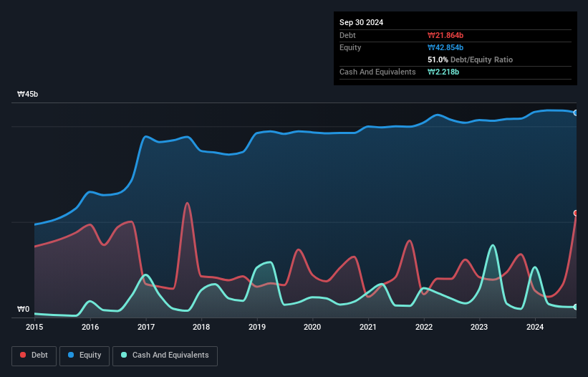Click the ₩45b y-axis label

point(28,94)
